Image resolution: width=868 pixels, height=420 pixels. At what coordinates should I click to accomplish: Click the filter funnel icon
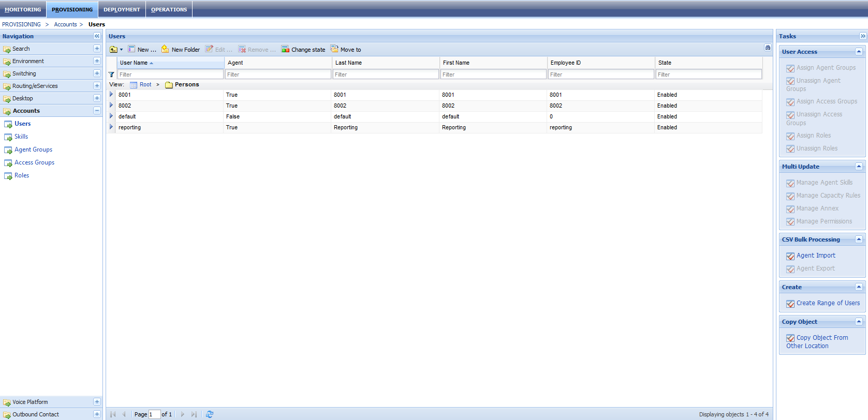(111, 74)
